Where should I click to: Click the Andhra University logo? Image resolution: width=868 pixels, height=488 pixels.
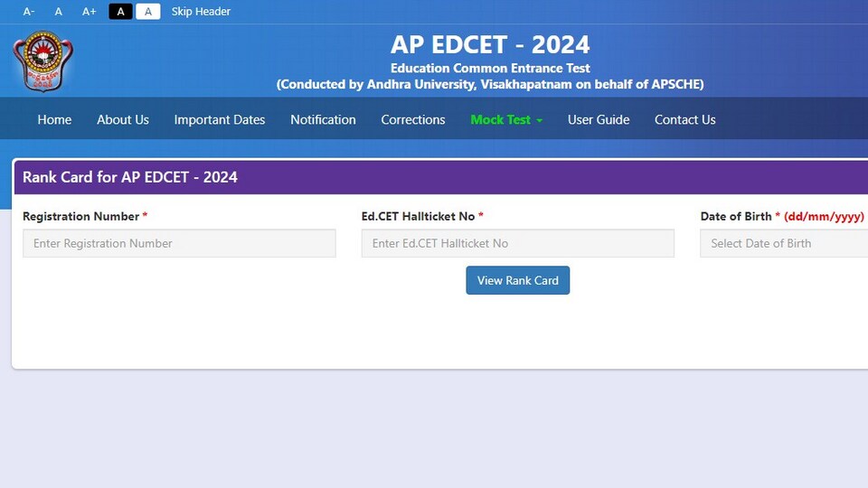[x=43, y=61]
